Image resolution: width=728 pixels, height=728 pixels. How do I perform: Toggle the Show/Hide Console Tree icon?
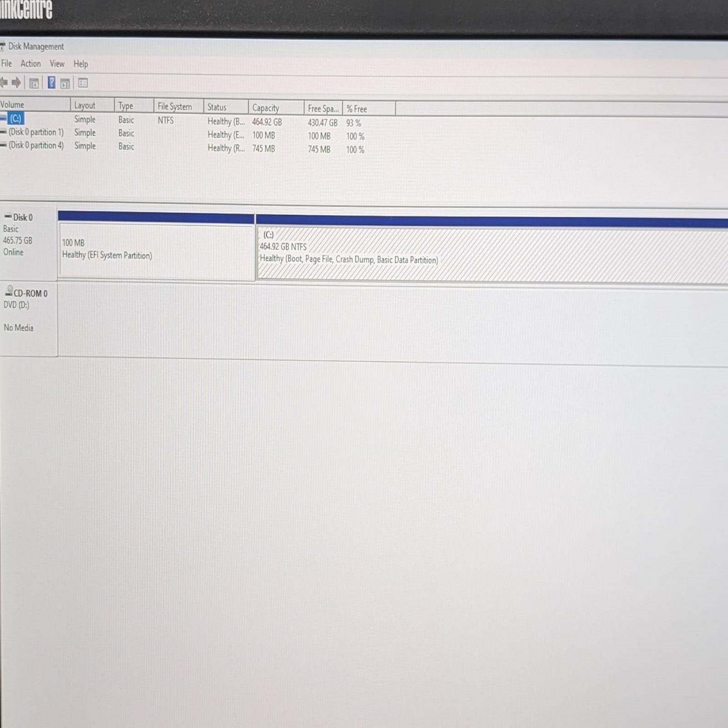coord(34,83)
